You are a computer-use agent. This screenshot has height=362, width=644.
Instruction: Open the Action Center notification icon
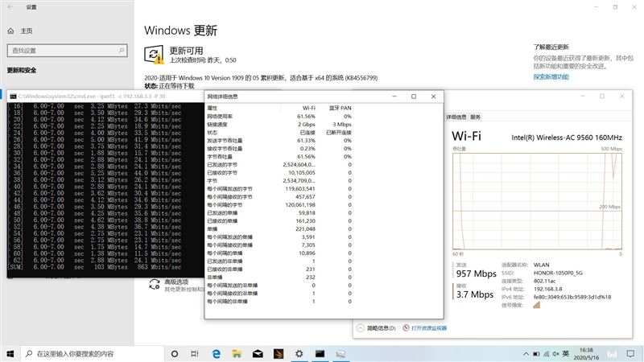coord(630,353)
